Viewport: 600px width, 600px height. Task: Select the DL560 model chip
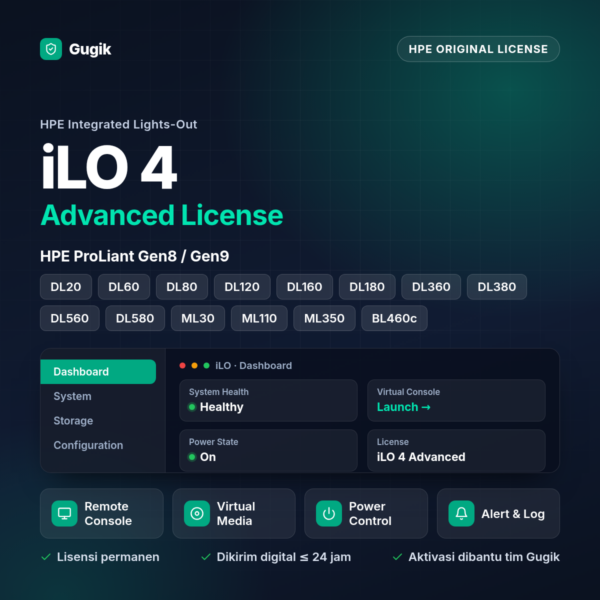click(70, 318)
